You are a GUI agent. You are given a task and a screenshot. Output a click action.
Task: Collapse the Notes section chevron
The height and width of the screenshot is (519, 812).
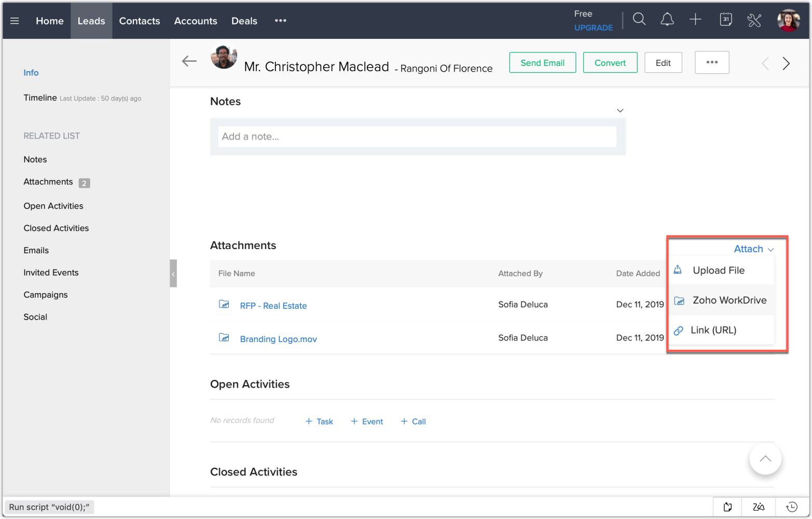click(620, 111)
